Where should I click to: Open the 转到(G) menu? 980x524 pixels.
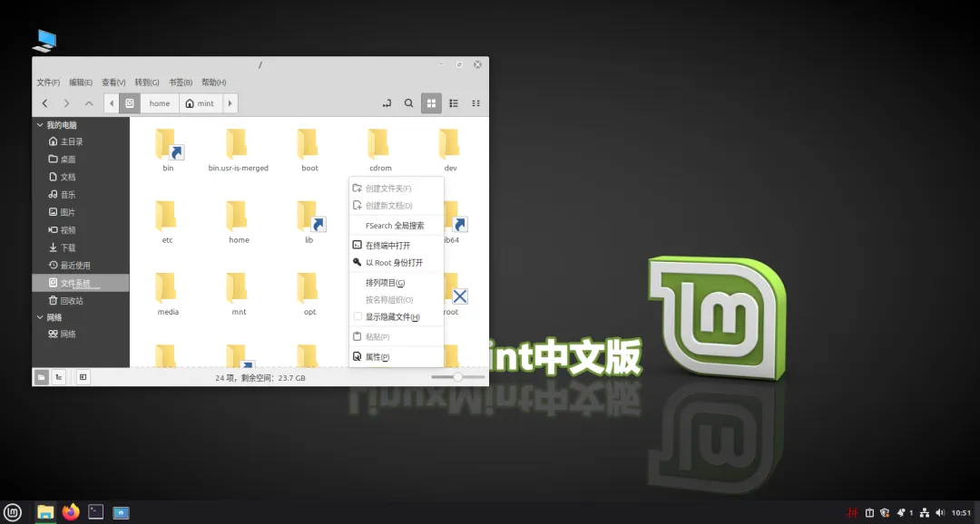tap(147, 82)
